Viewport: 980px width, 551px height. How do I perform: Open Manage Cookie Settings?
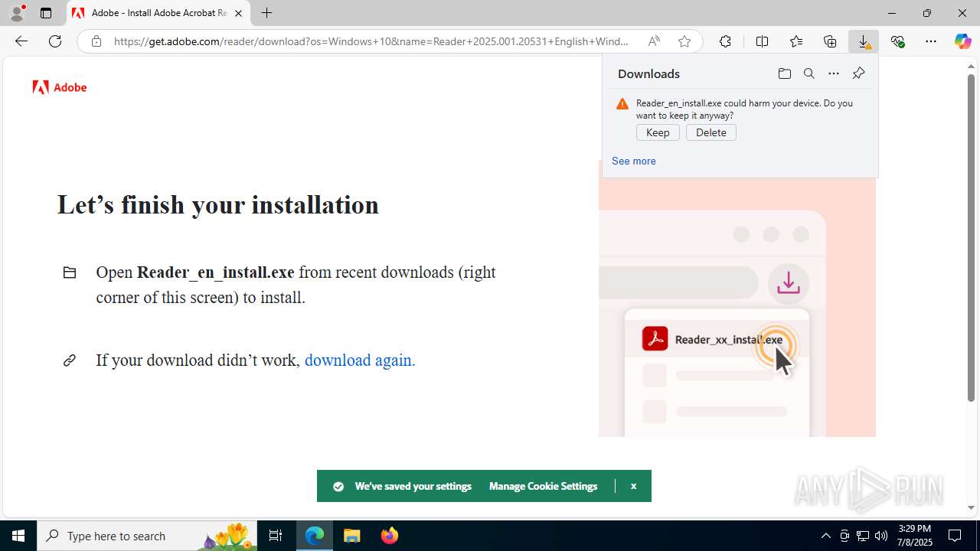click(x=543, y=486)
